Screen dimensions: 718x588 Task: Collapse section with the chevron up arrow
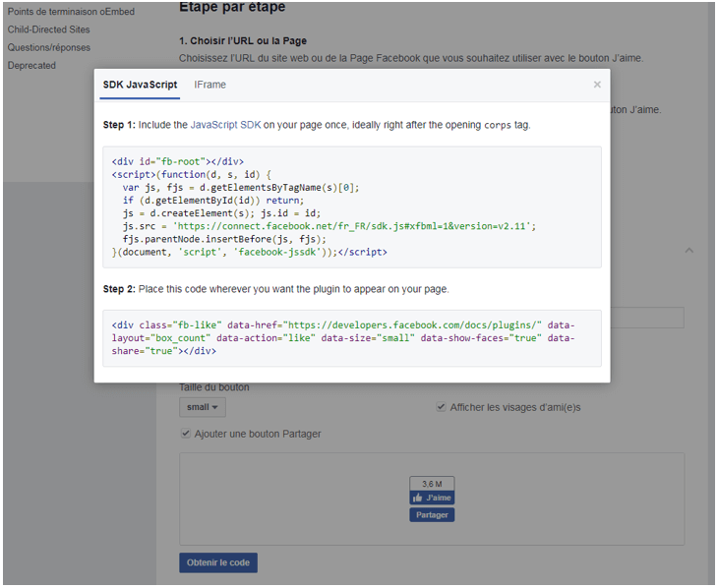click(x=689, y=251)
